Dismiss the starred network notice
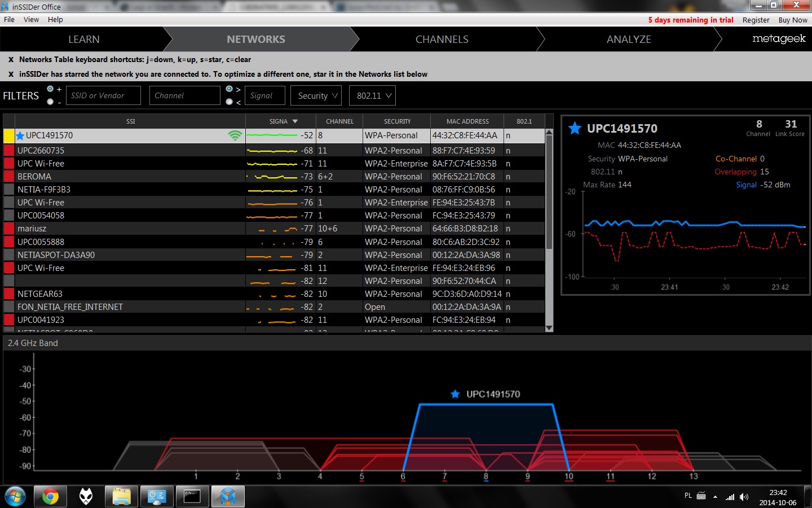Image resolution: width=812 pixels, height=508 pixels. pyautogui.click(x=11, y=74)
